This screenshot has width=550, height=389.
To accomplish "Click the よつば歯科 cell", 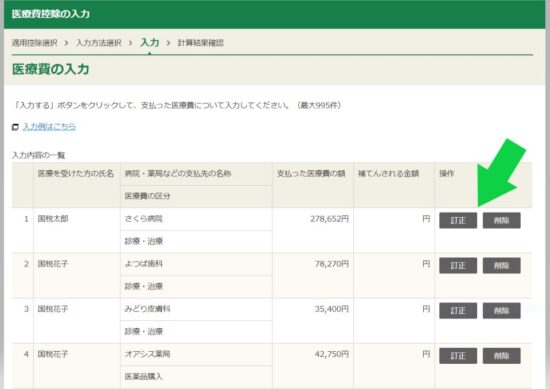I will click(x=196, y=264).
